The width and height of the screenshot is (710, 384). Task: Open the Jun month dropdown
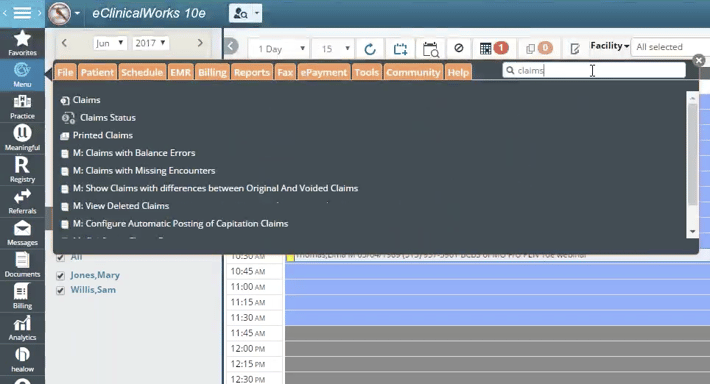(x=110, y=43)
